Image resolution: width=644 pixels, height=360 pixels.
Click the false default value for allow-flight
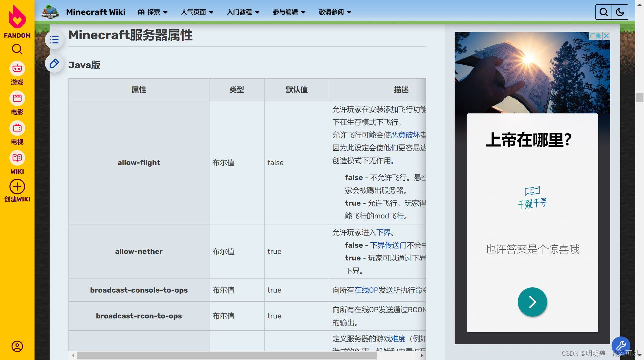(x=275, y=163)
